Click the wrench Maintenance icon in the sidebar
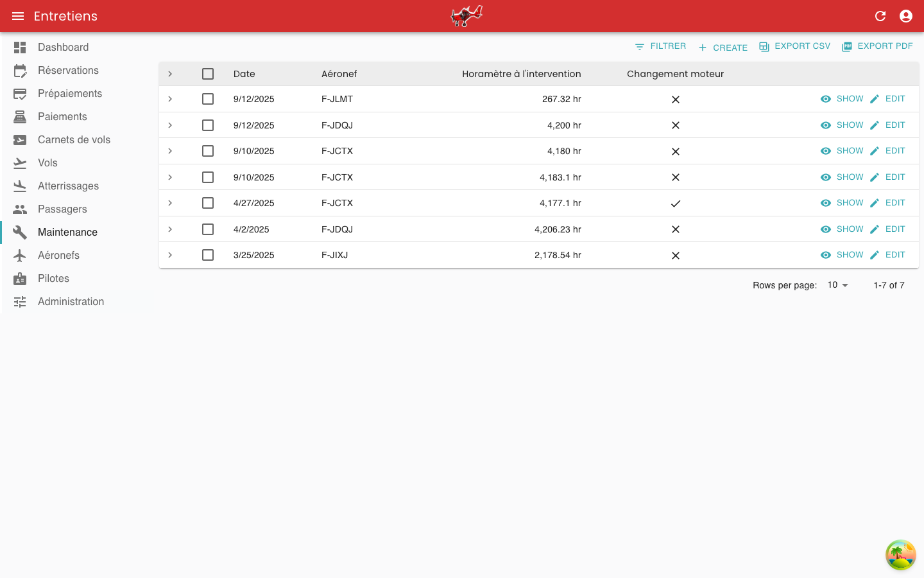Image resolution: width=924 pixels, height=578 pixels. coord(20,232)
